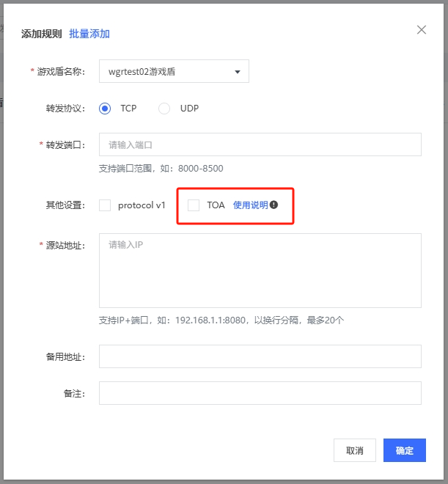Cancel with the 取消 button

coord(355,450)
